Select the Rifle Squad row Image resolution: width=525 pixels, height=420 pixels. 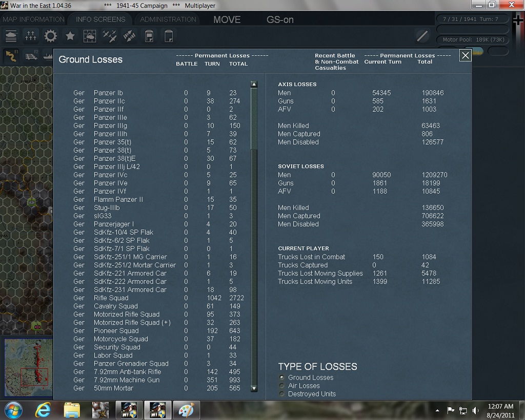point(158,298)
